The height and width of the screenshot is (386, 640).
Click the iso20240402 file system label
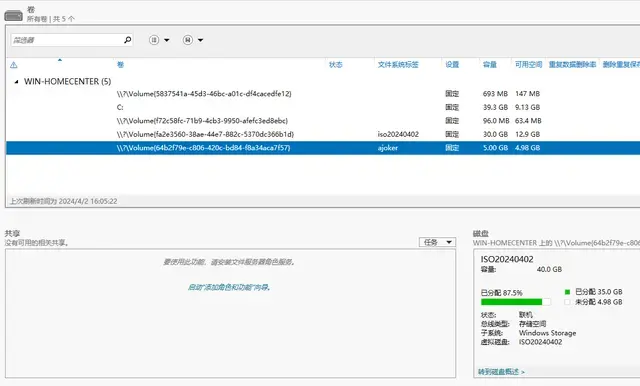point(398,134)
